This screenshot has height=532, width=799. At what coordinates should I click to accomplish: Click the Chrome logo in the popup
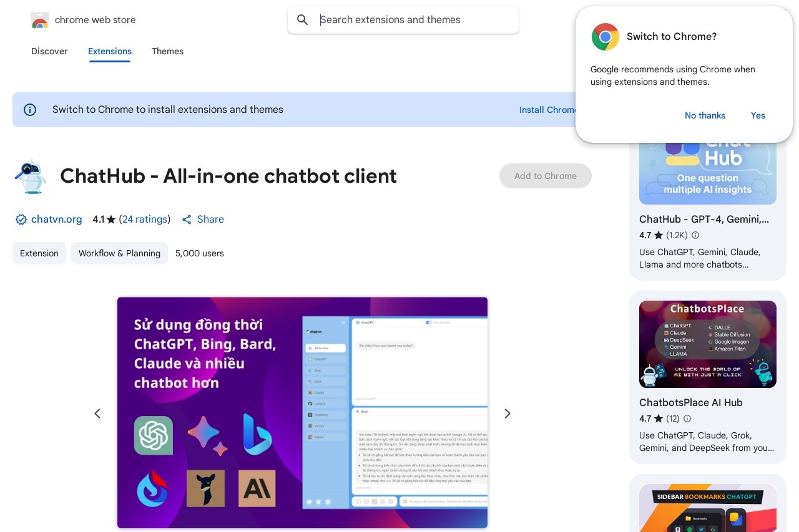pyautogui.click(x=605, y=37)
